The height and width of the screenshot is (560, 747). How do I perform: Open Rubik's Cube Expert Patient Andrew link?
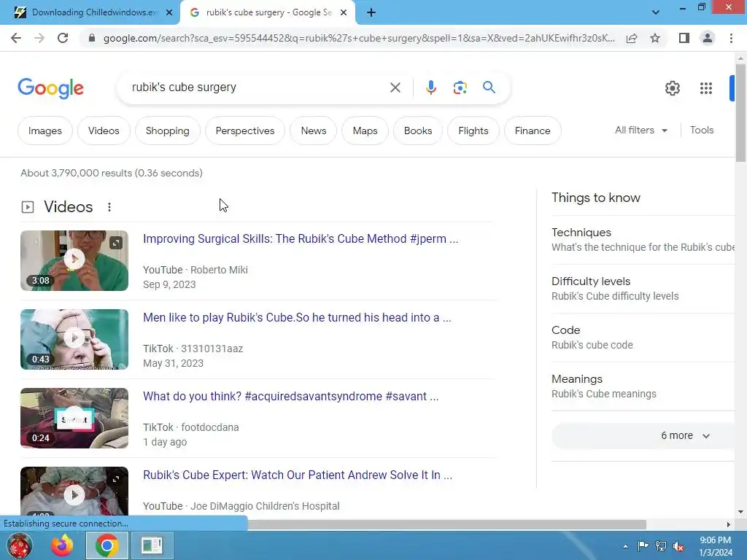coord(298,475)
